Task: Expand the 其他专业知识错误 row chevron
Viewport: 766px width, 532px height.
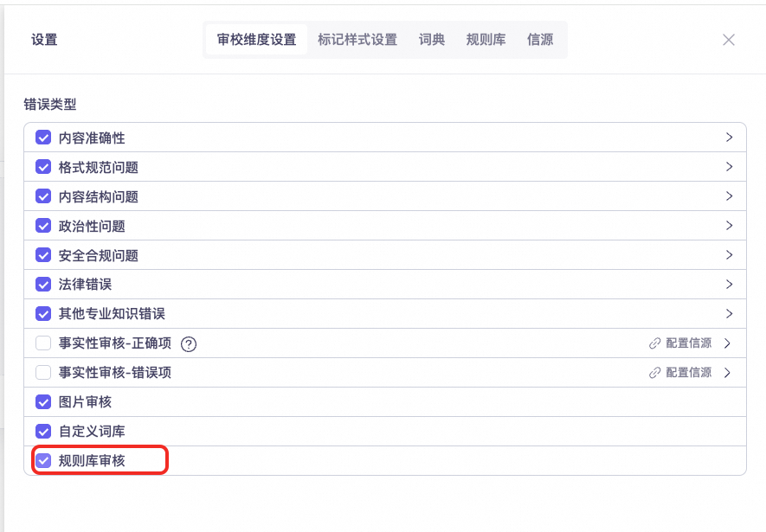Action: pyautogui.click(x=729, y=314)
